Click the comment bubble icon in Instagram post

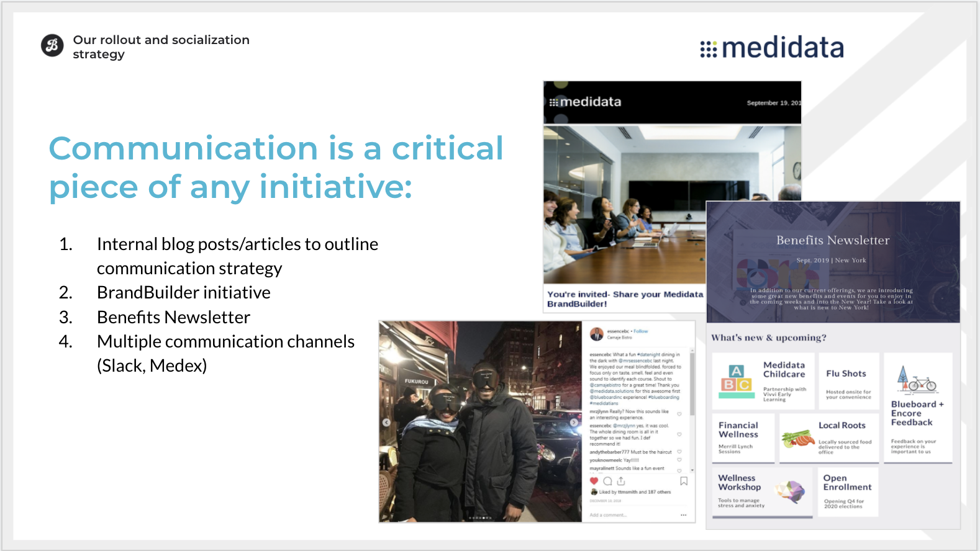(607, 481)
